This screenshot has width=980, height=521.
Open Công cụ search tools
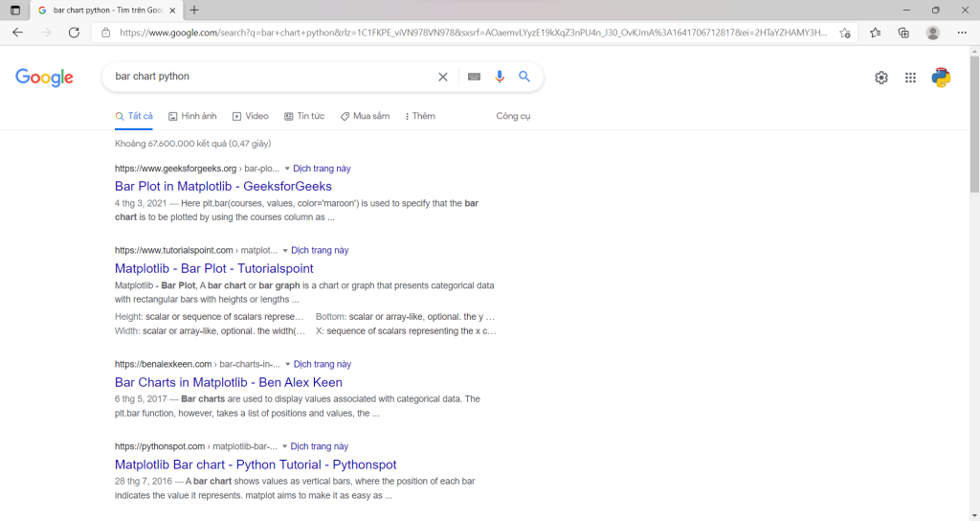[x=513, y=116]
